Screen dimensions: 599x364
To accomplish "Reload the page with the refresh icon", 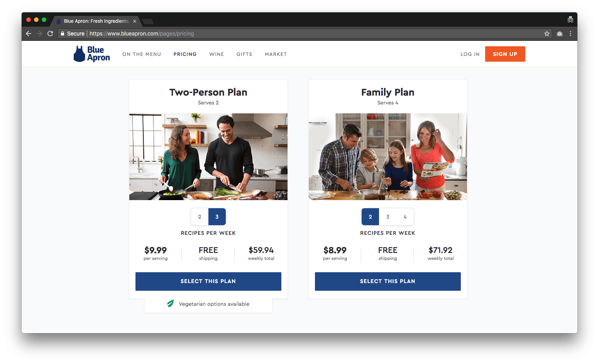I will click(x=50, y=34).
